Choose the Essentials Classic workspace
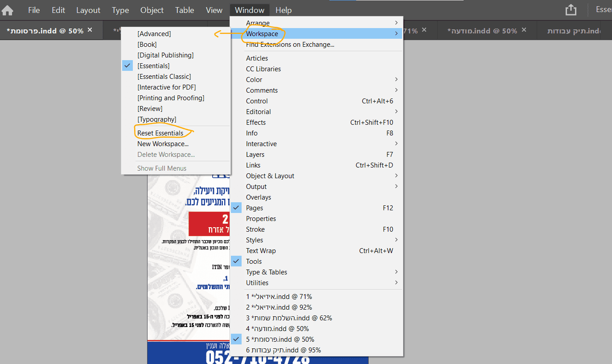The height and width of the screenshot is (364, 612). click(176, 77)
